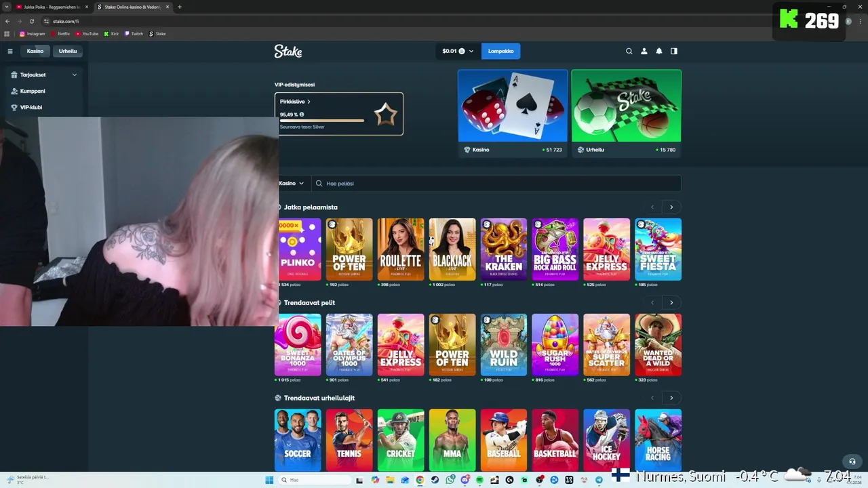Reload the page with refresh icon
868x488 pixels.
pyautogui.click(x=32, y=21)
